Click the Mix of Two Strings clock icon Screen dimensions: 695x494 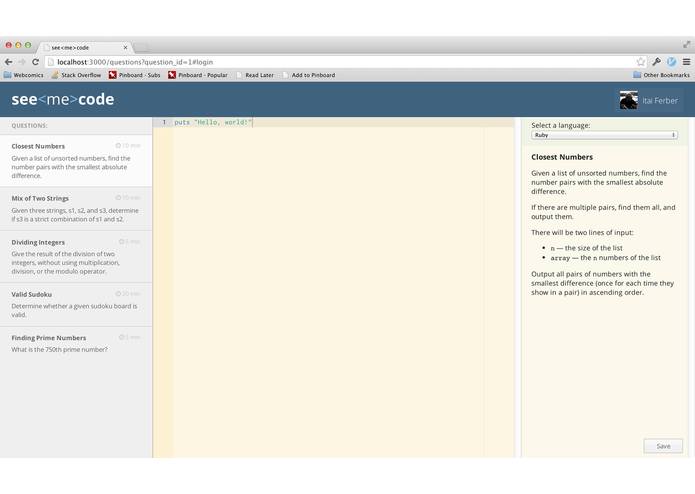click(118, 198)
